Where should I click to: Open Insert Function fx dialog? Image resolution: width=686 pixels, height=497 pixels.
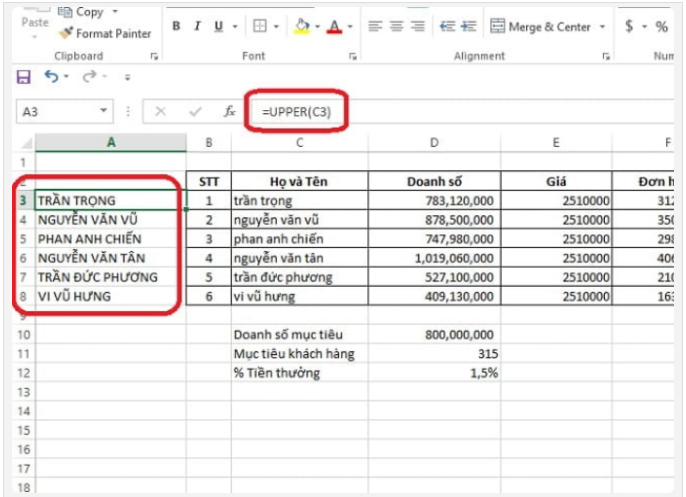tap(230, 112)
